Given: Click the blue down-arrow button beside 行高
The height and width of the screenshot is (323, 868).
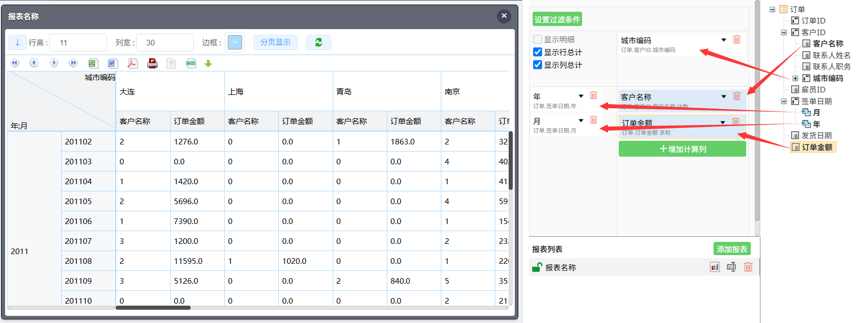Looking at the screenshot, I should 17,42.
